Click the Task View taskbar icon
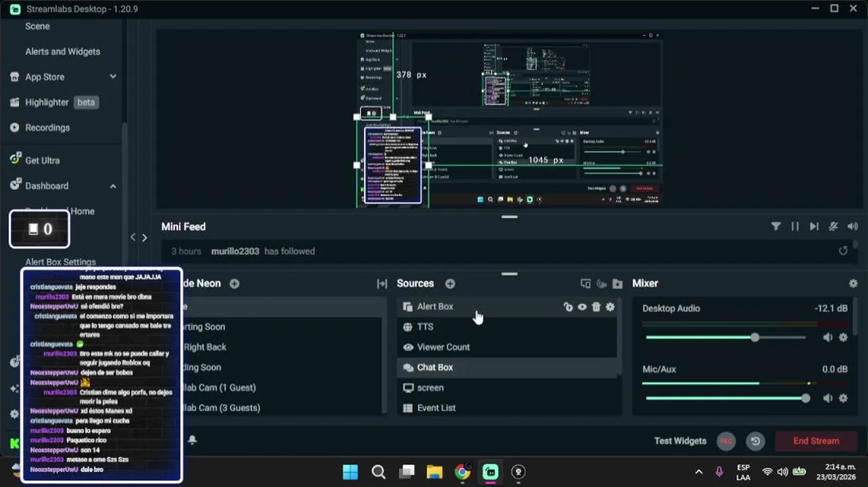The width and height of the screenshot is (868, 487). click(x=406, y=471)
